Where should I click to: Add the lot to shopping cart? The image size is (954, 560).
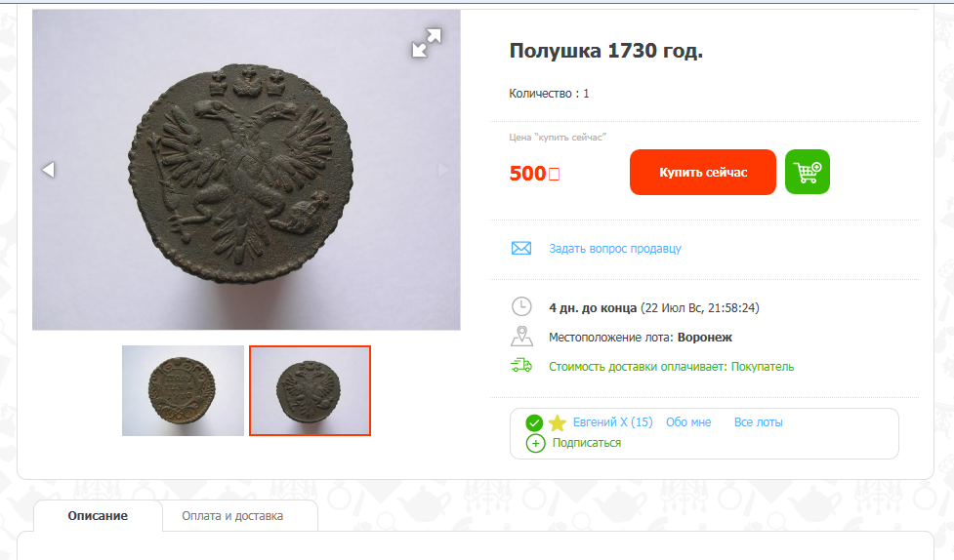pos(808,172)
